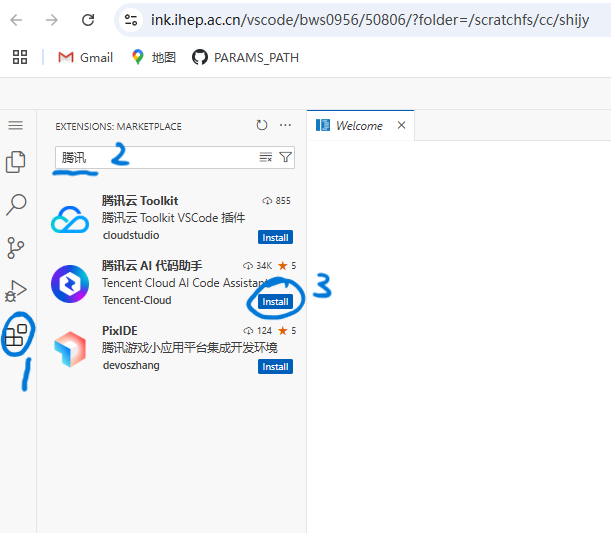Go forward with the browser forward arrow
The image size is (611, 533).
(51, 20)
